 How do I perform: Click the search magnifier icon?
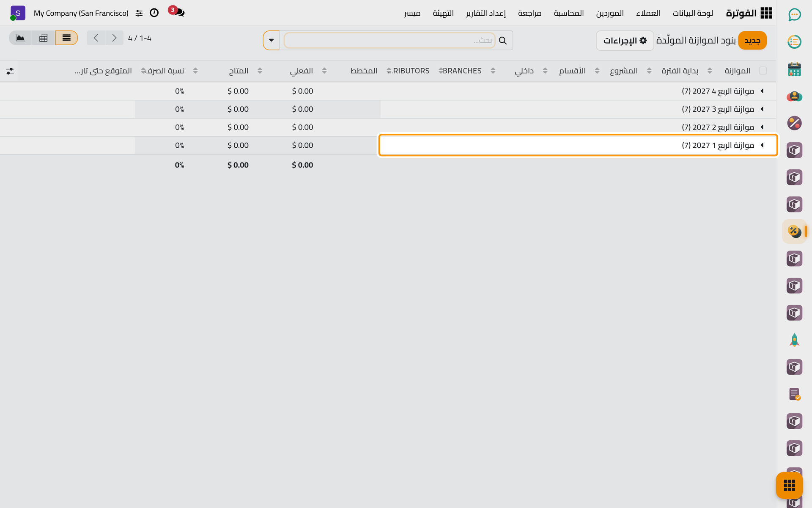coord(502,40)
